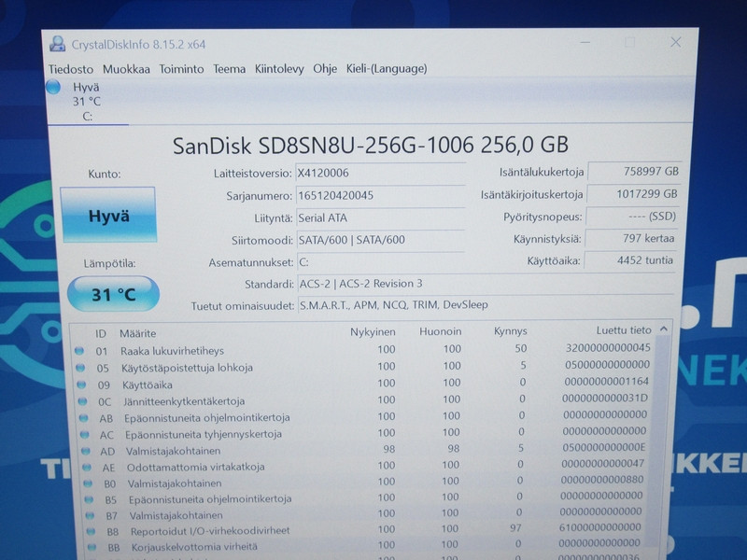Click Isäntälukukertoja value 758997 GB
The width and height of the screenshot is (747, 560).
click(x=635, y=172)
